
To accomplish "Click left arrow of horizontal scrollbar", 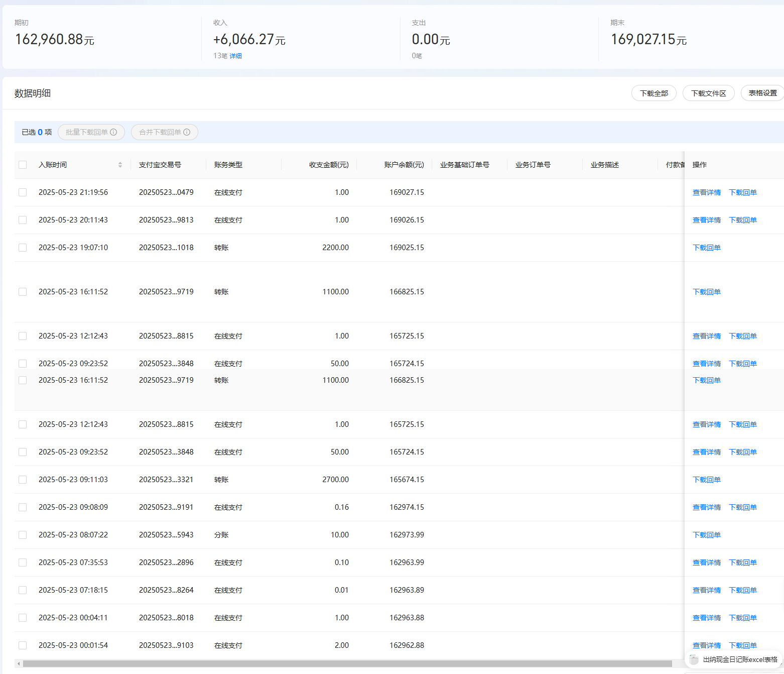I will pyautogui.click(x=19, y=663).
